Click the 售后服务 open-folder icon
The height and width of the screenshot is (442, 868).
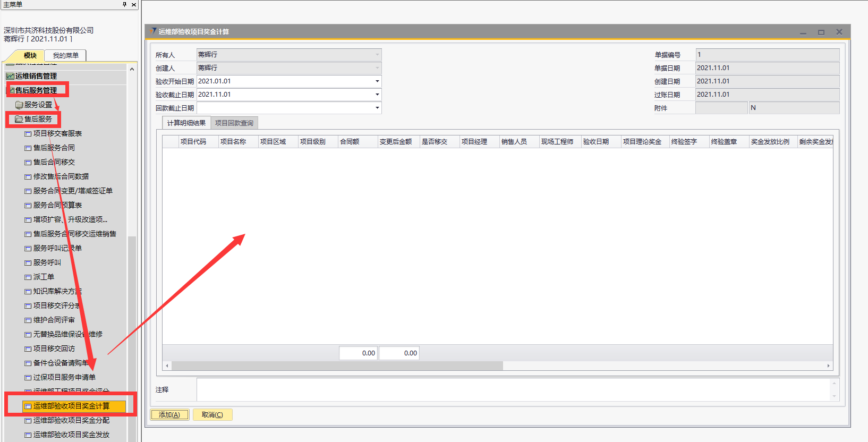19,119
